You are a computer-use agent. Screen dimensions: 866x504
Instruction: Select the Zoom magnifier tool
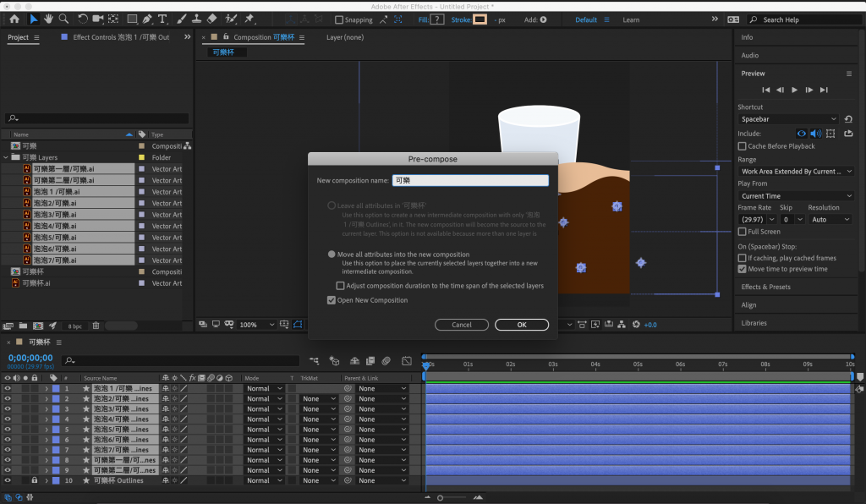[64, 19]
